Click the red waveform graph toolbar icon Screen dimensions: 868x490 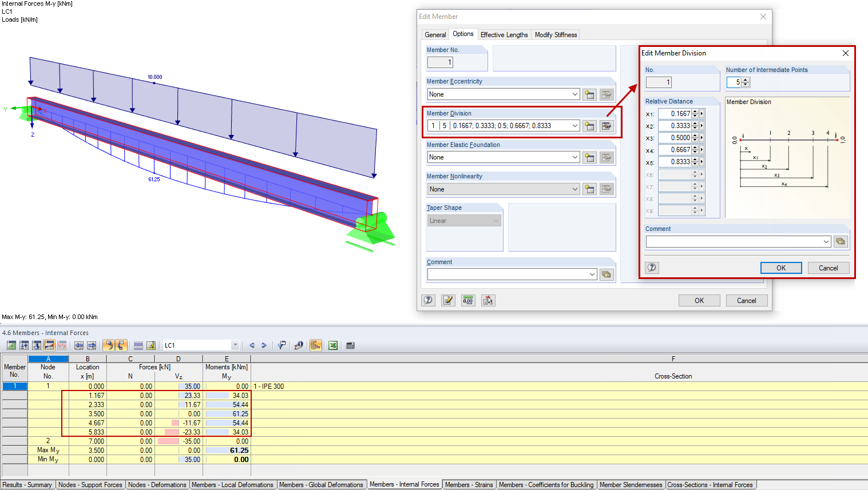click(62, 345)
